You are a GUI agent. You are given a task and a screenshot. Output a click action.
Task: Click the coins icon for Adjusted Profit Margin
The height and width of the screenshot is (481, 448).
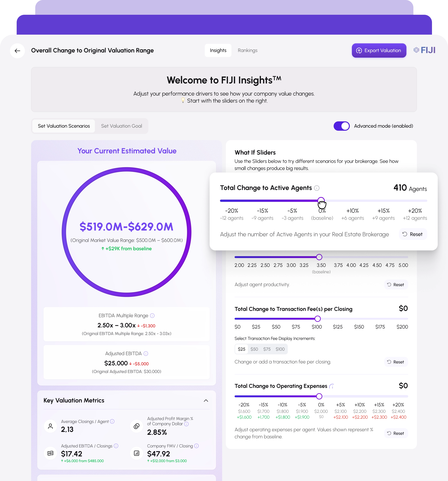137,426
